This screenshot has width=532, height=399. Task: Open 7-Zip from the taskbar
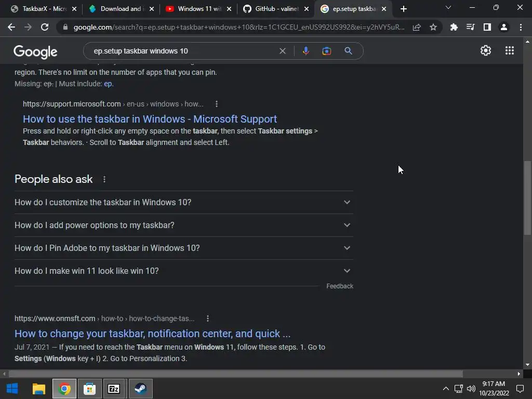(x=114, y=389)
